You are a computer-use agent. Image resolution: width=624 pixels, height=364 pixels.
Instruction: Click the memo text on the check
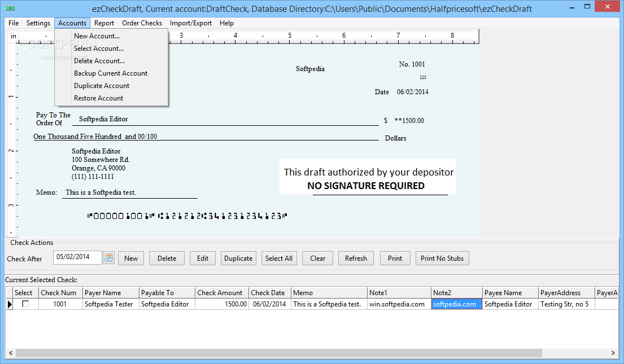(101, 192)
